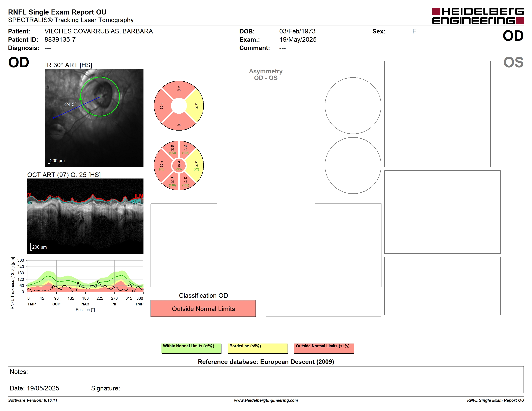
Task: Click the INF axis label on graph
Action: (114, 304)
